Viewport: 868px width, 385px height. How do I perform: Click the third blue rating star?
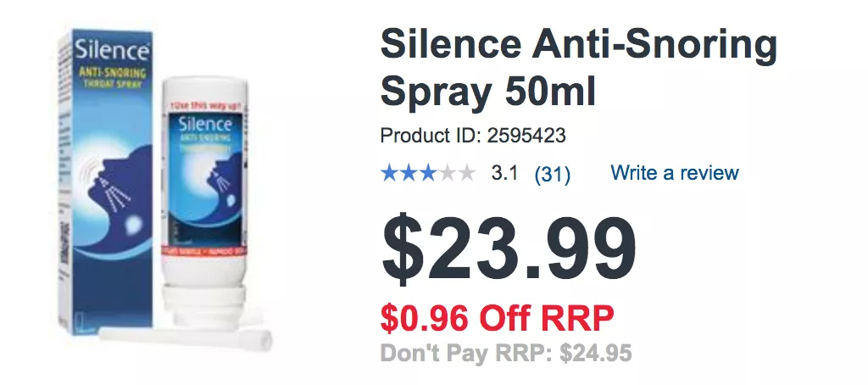pyautogui.click(x=427, y=173)
